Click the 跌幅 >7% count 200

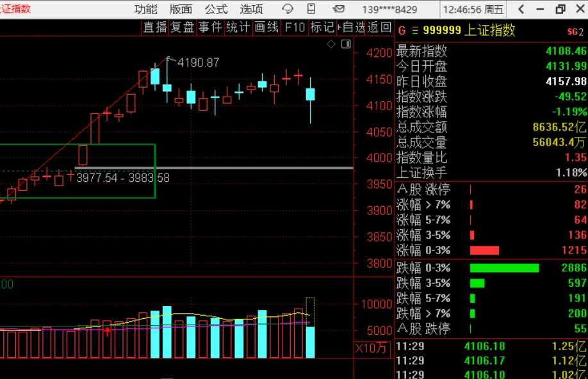[576, 314]
